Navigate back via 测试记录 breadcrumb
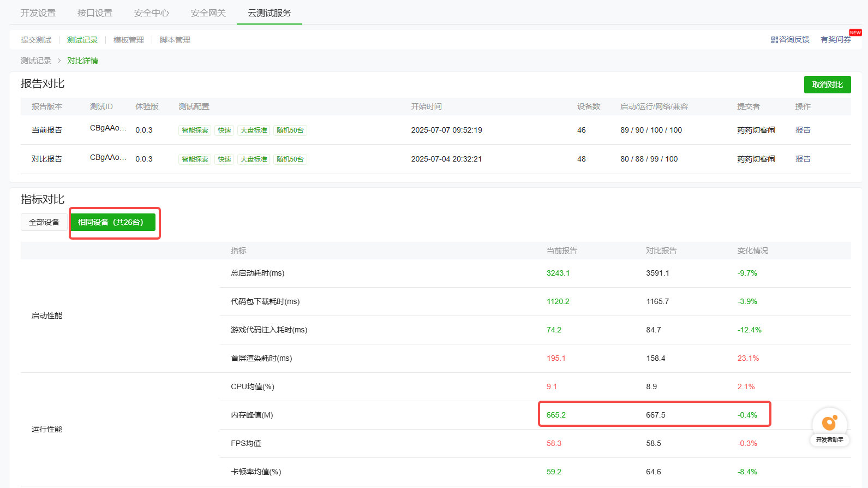The height and width of the screenshot is (488, 868). [x=36, y=61]
